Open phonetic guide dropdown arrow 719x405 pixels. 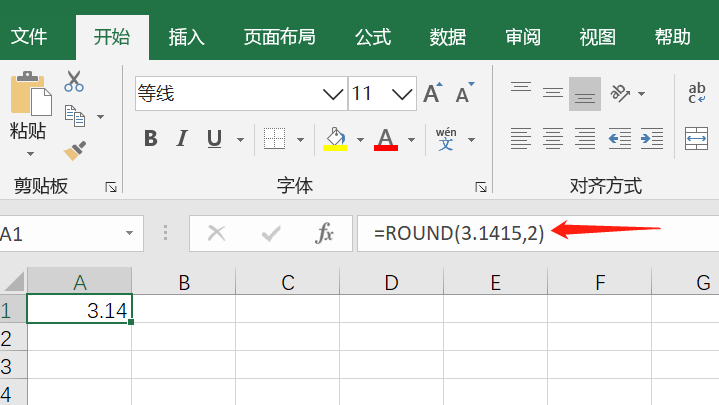[471, 139]
